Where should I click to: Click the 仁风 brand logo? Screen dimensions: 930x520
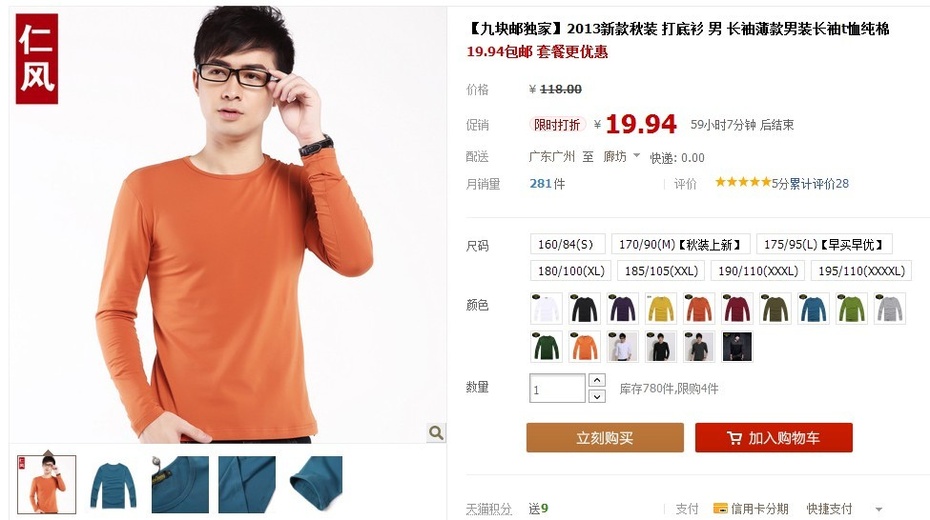[37, 59]
